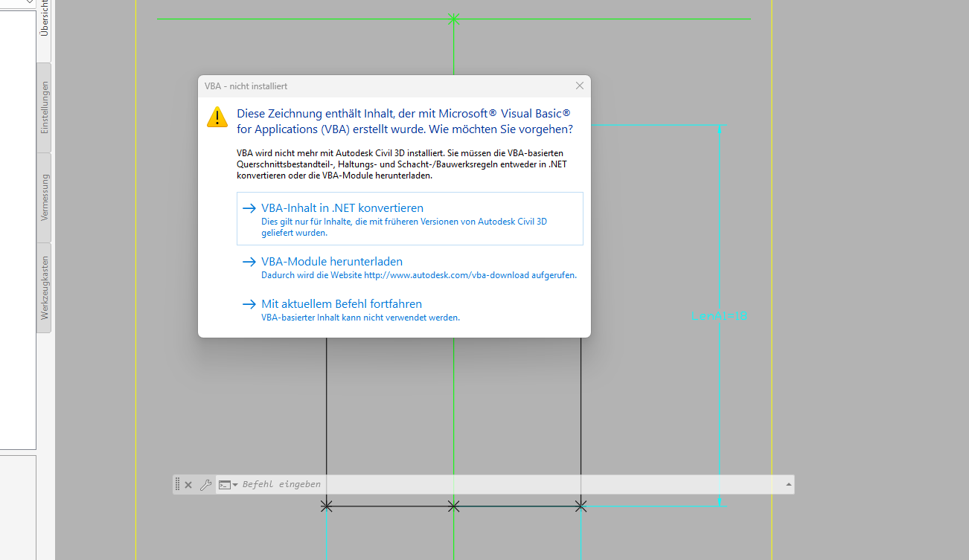Choose VBA-Inhalt in .NET konvertieren option
This screenshot has width=969, height=560.
coord(409,219)
